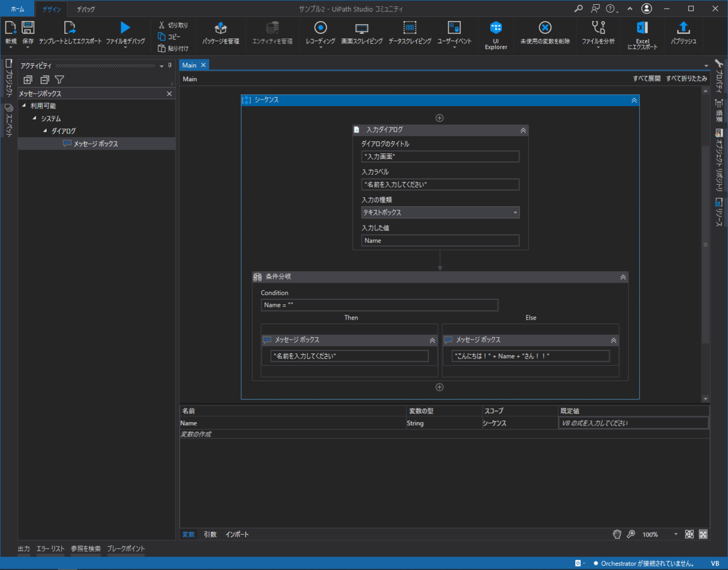Click the レコーディング recording icon
The width and height of the screenshot is (728, 570).
[x=320, y=27]
